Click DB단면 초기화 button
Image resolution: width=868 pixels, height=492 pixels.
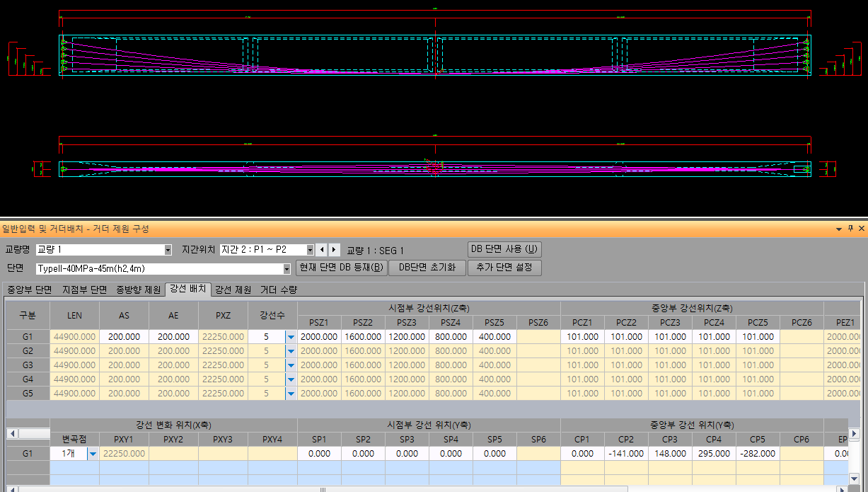point(427,268)
